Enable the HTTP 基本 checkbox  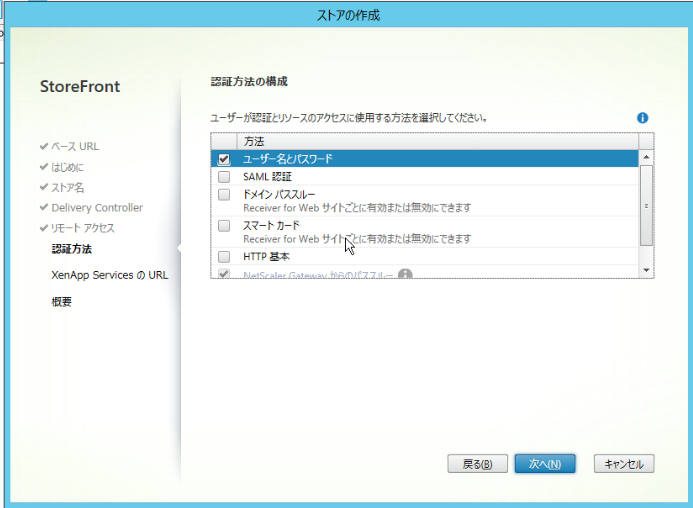(x=224, y=257)
